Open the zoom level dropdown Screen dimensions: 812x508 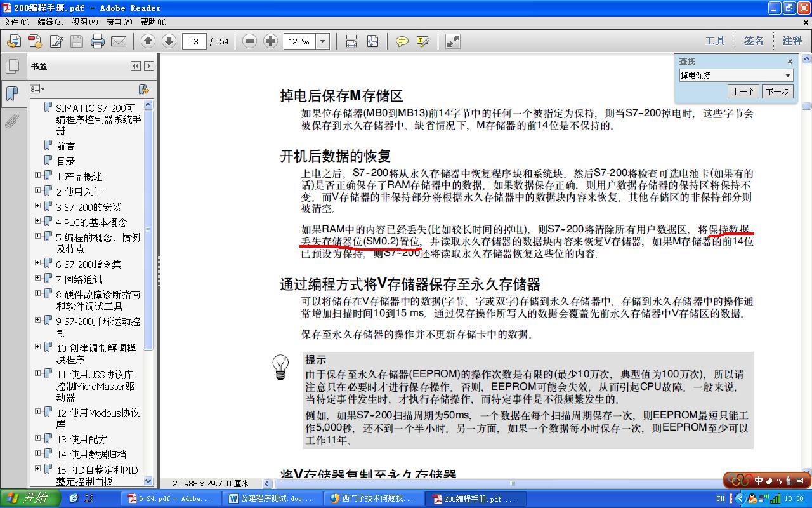click(323, 41)
